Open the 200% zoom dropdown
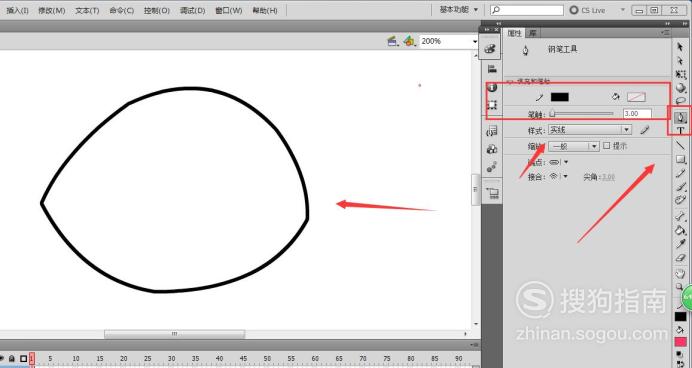This screenshot has width=692, height=368. click(449, 41)
